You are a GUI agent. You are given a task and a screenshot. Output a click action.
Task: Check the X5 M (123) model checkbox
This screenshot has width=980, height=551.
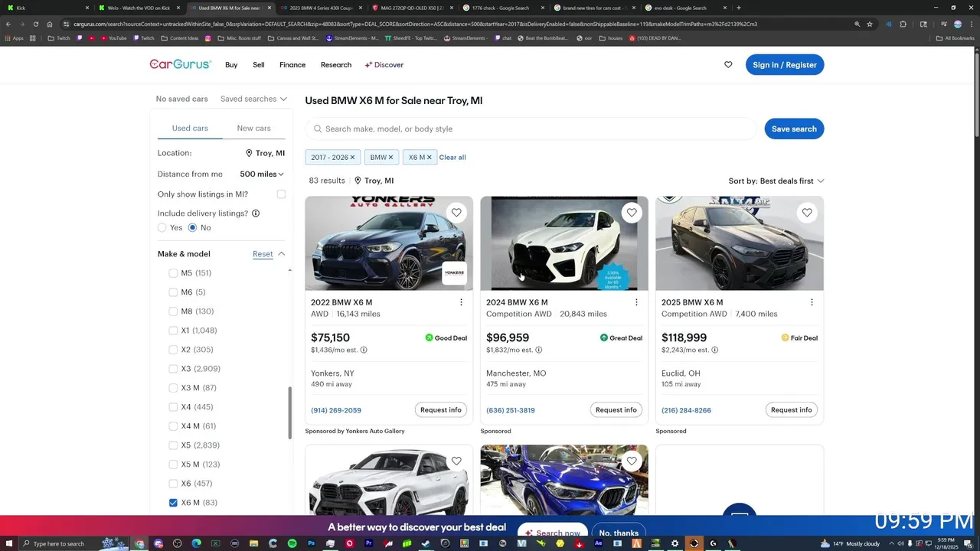173,465
